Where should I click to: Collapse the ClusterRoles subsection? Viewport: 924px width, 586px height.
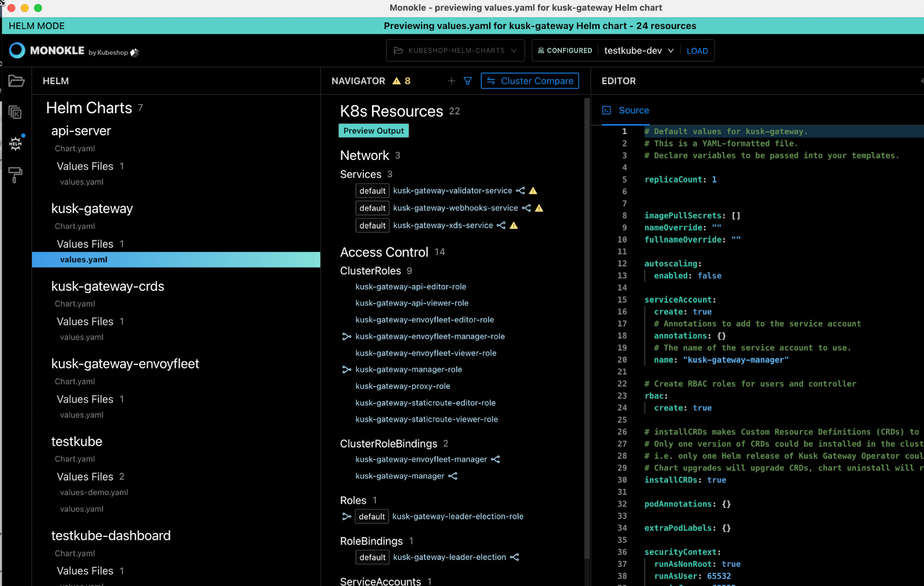click(x=370, y=270)
